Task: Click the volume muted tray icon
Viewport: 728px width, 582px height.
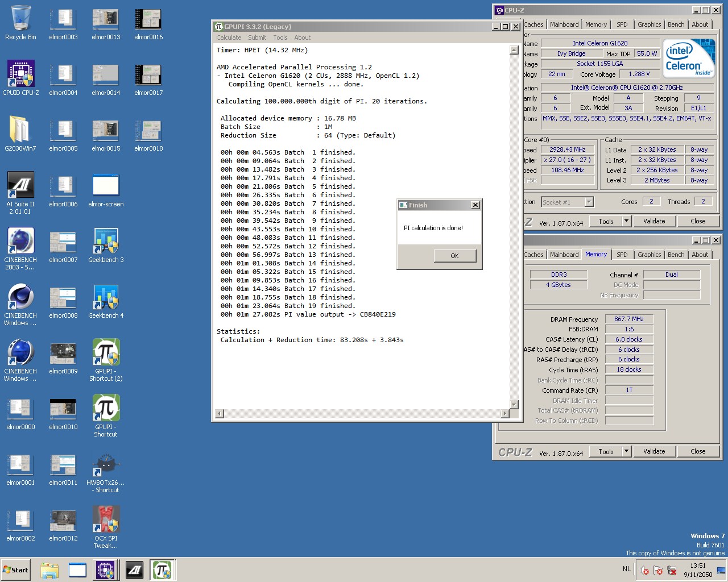Action: (x=644, y=570)
